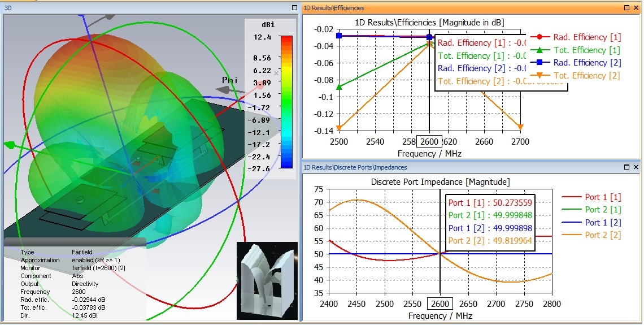Click the Port 2 [2] : 49.819964 readout
The width and height of the screenshot is (644, 325).
(490, 241)
